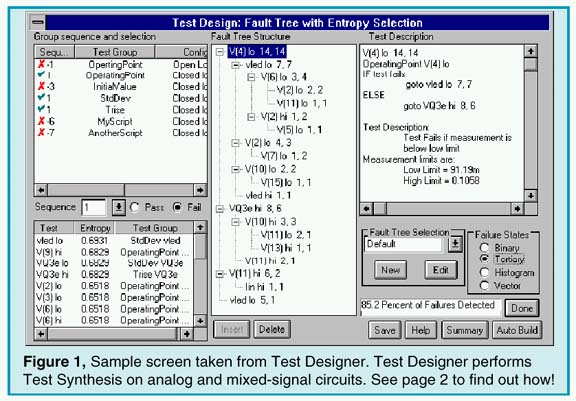
Task: Select Histogram failure state
Action: [485, 272]
